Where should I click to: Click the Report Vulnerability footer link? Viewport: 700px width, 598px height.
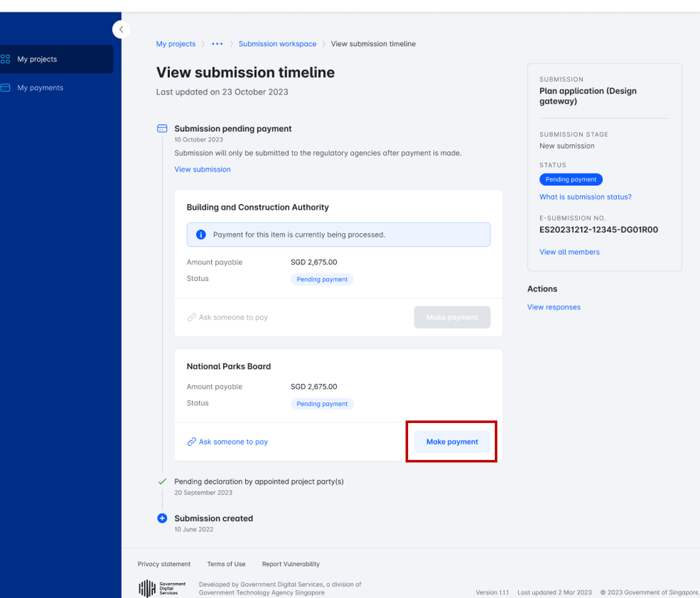(x=291, y=564)
